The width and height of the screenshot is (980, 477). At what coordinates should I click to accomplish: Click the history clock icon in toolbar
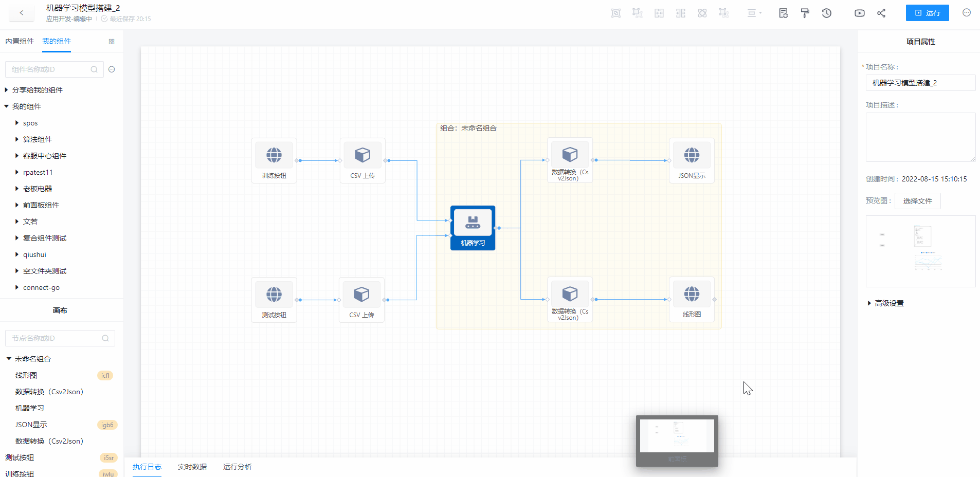[826, 13]
